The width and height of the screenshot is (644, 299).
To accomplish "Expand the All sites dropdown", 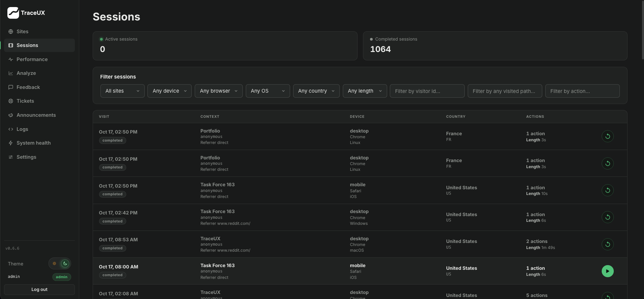I will pos(123,91).
